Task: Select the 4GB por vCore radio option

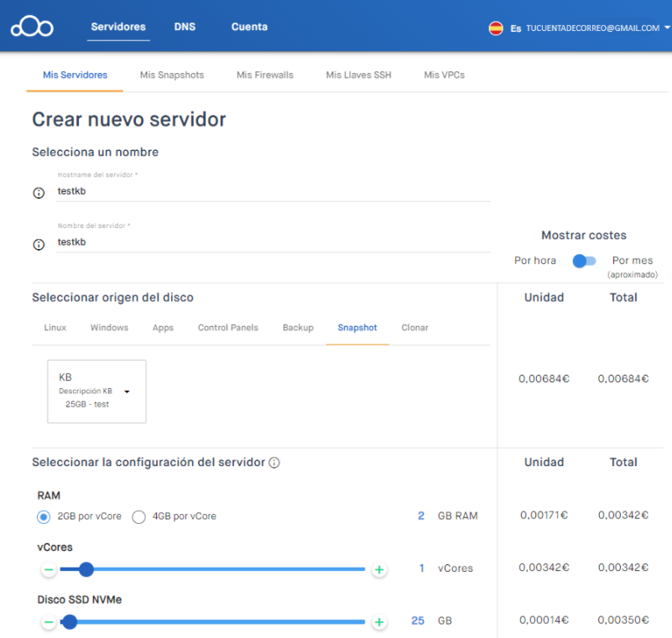Action: point(139,516)
